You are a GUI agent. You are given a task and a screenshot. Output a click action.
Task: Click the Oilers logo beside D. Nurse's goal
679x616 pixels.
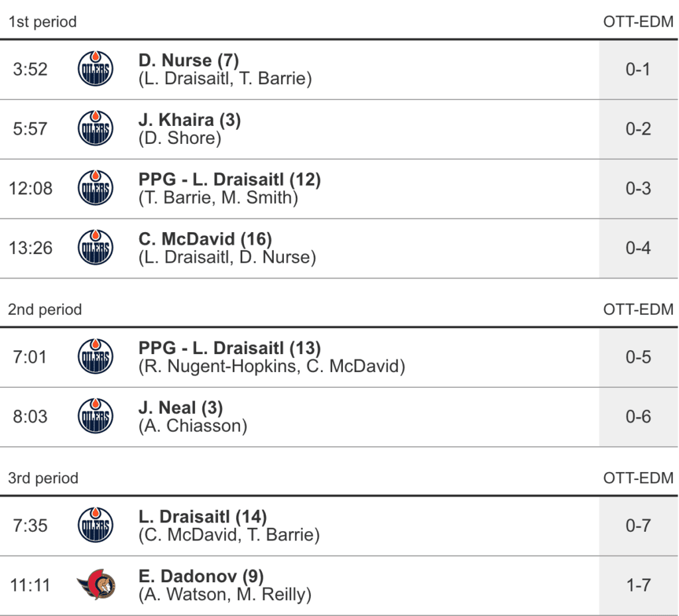coord(95,69)
